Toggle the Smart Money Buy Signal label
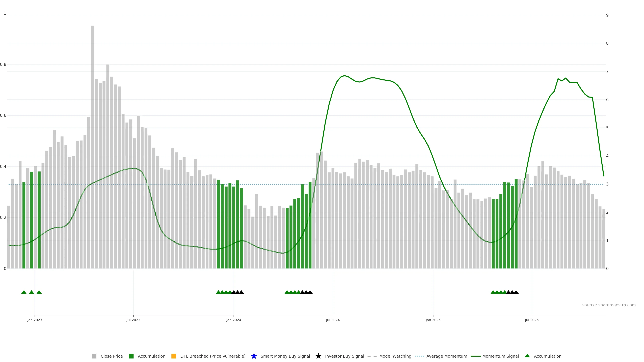The width and height of the screenshot is (644, 362). pyautogui.click(x=285, y=356)
